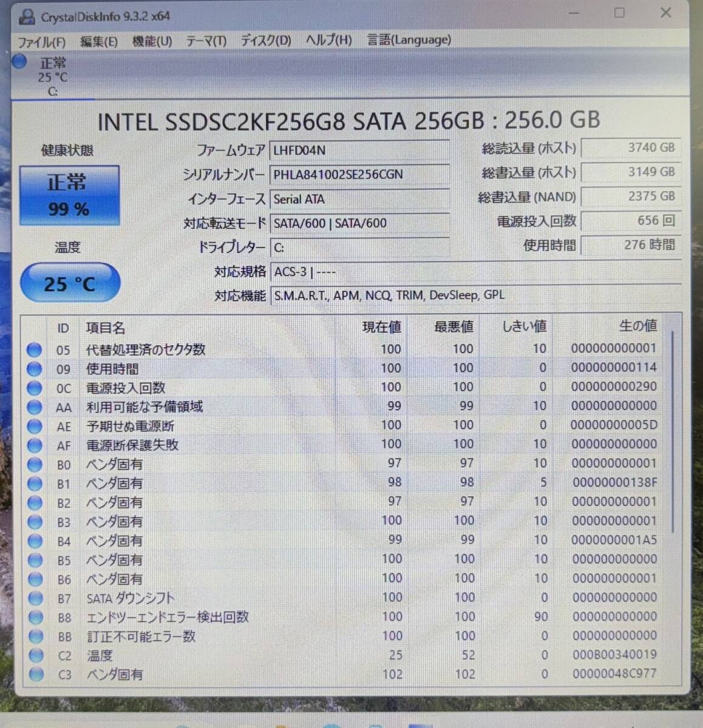Click status orb of row BB 訂正不可能エラー数
Screen dimensions: 703x728
point(36,636)
